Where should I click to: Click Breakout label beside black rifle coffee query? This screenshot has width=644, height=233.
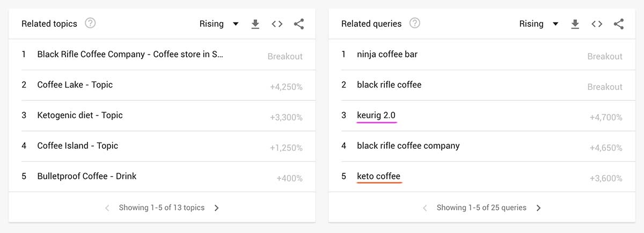click(x=605, y=87)
